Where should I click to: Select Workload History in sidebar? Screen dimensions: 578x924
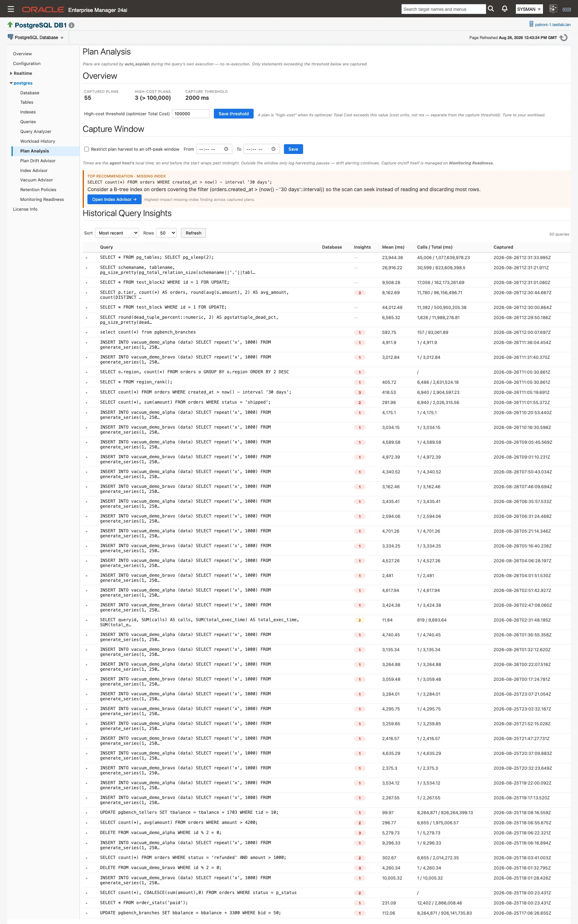[38, 141]
